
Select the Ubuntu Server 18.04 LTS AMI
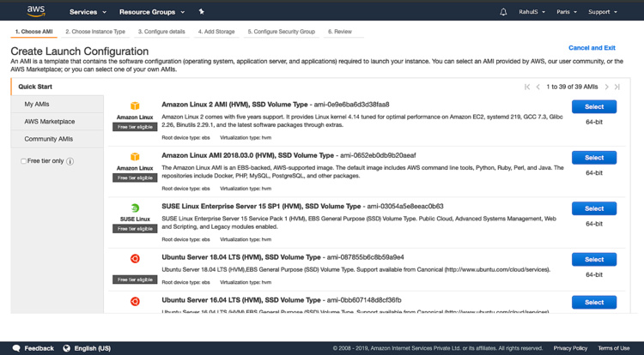pyautogui.click(x=593, y=259)
